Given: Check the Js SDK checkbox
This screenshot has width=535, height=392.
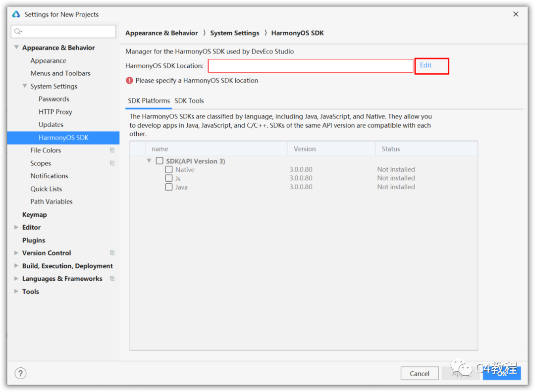Looking at the screenshot, I should 168,178.
